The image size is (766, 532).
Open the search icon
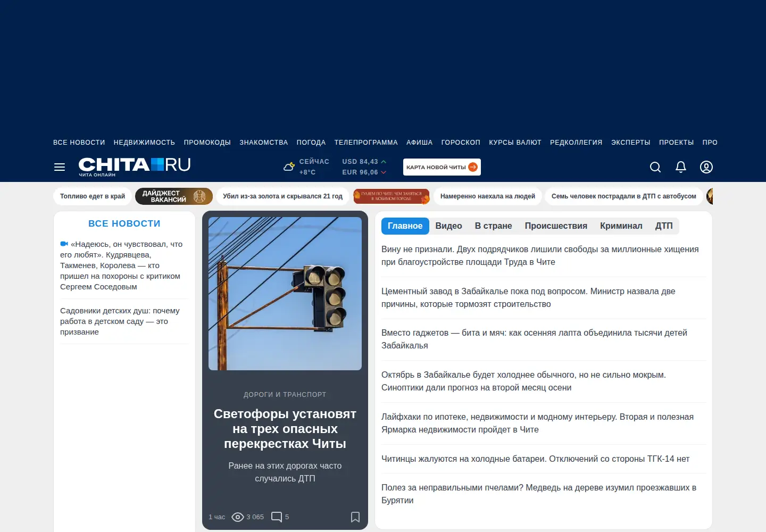[655, 167]
